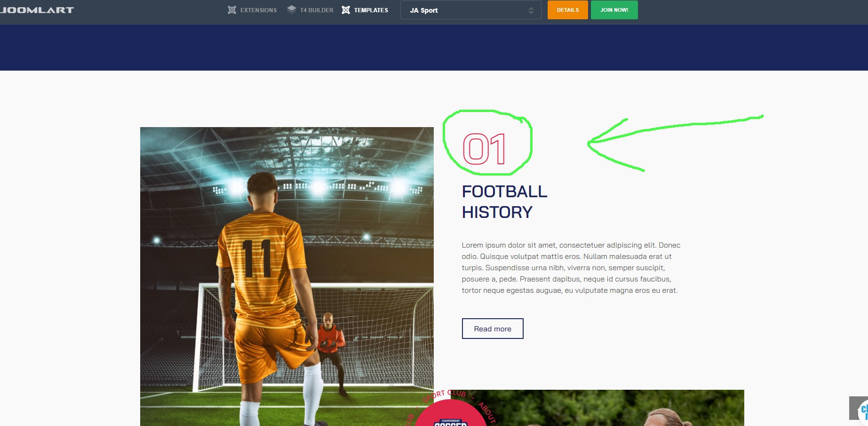Click the outlined red 01 number
This screenshot has width=868, height=426.
[485, 149]
